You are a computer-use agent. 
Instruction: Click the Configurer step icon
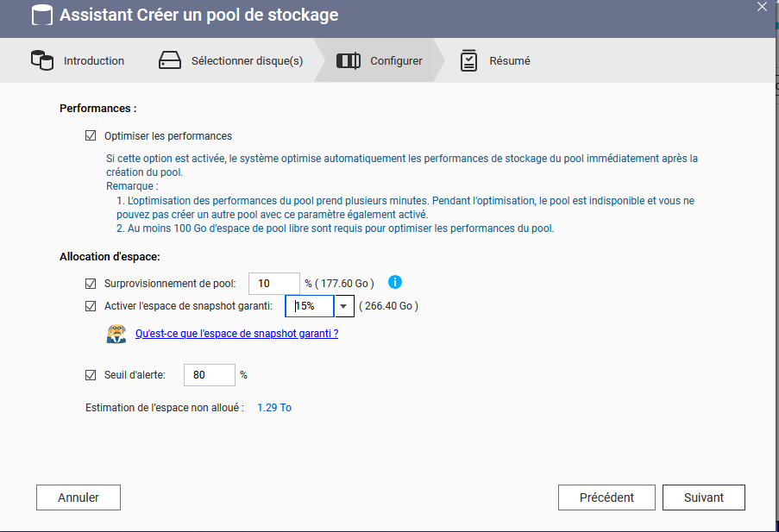pos(349,61)
